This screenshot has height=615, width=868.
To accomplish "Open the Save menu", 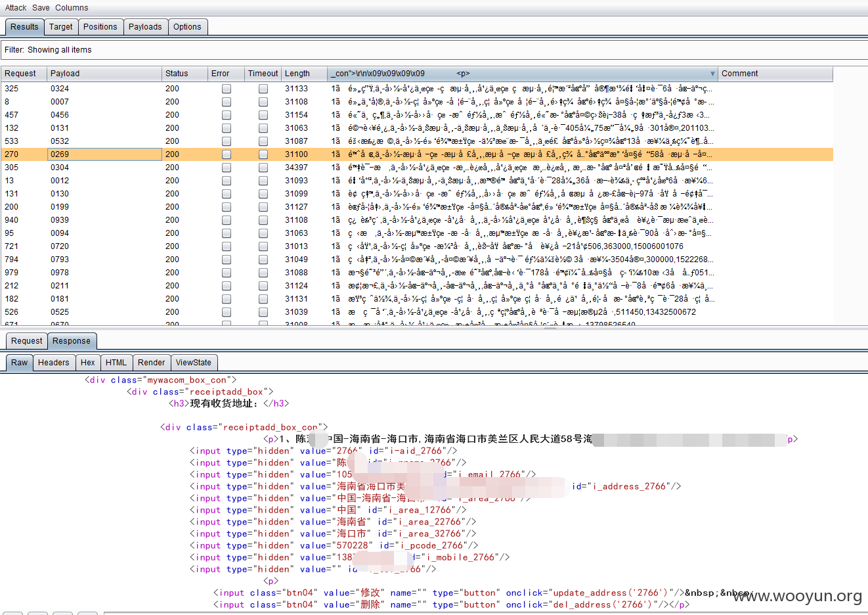I will (x=41, y=8).
